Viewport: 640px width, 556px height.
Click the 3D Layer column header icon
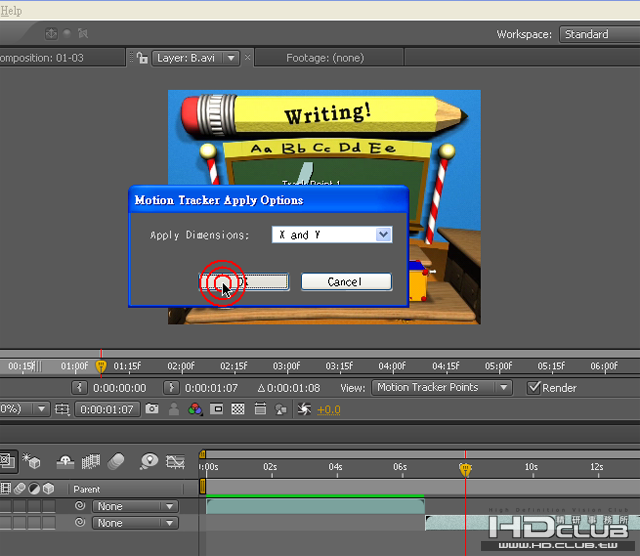49,489
